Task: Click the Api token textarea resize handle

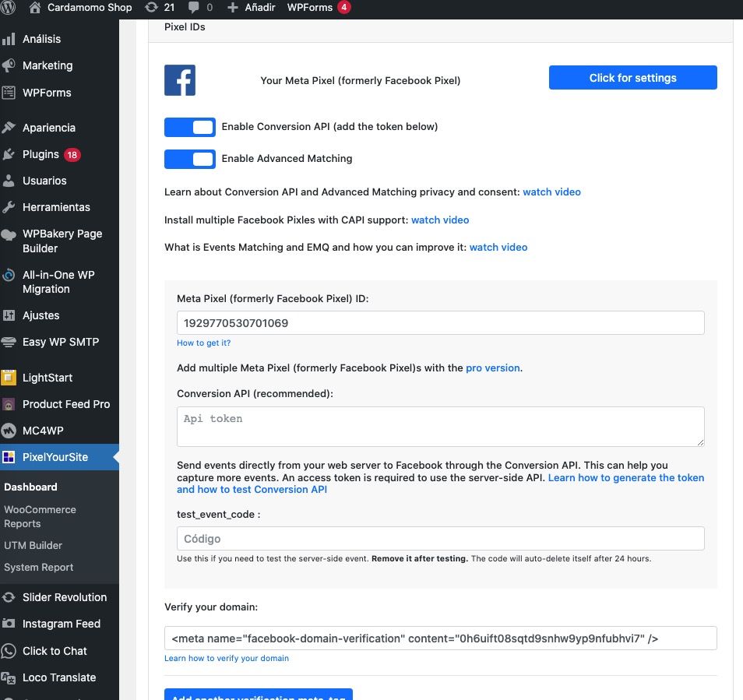Action: [x=700, y=442]
